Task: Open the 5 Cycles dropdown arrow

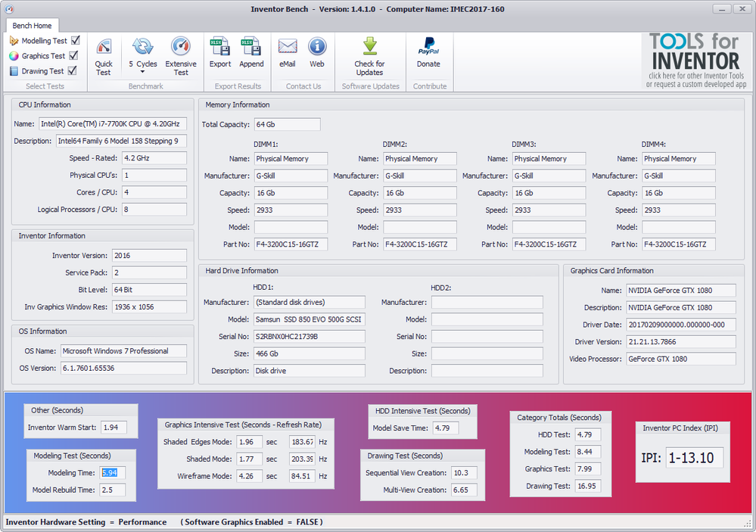Action: (x=143, y=72)
